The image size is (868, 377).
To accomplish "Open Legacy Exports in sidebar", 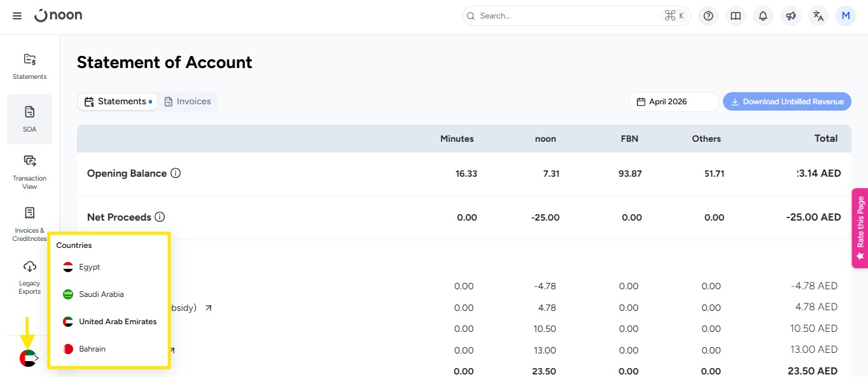I will [x=30, y=277].
